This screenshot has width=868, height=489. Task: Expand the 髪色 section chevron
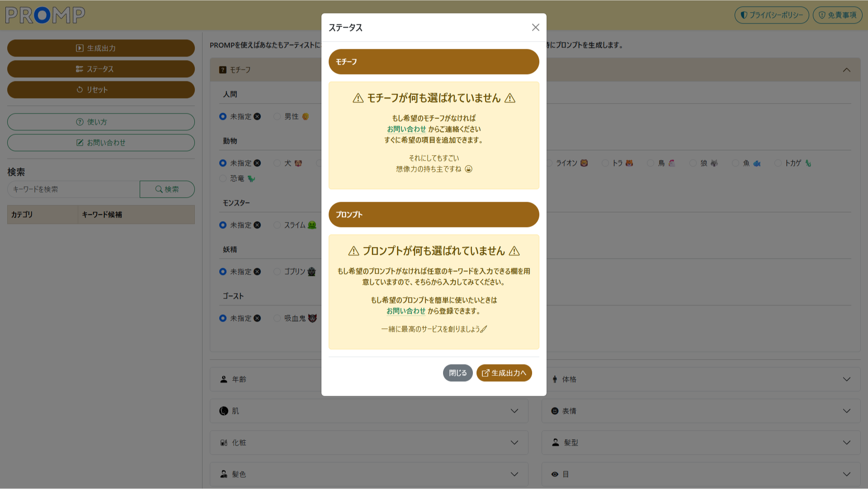tap(514, 475)
